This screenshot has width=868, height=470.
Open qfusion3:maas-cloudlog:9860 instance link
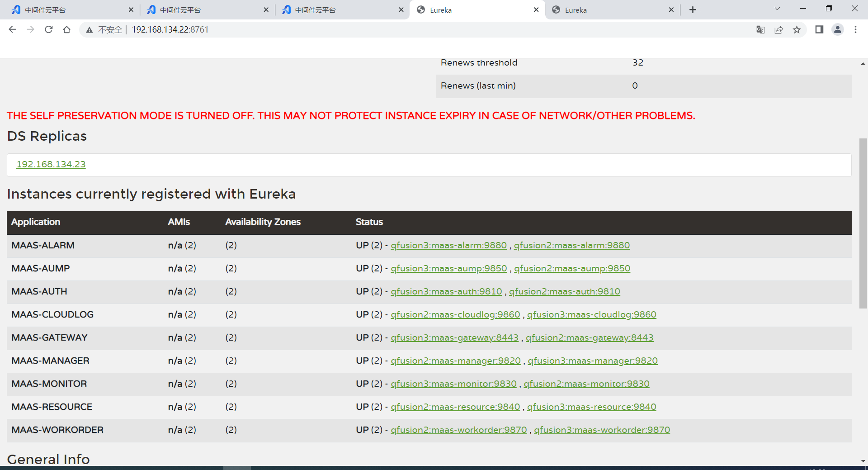[x=592, y=314]
